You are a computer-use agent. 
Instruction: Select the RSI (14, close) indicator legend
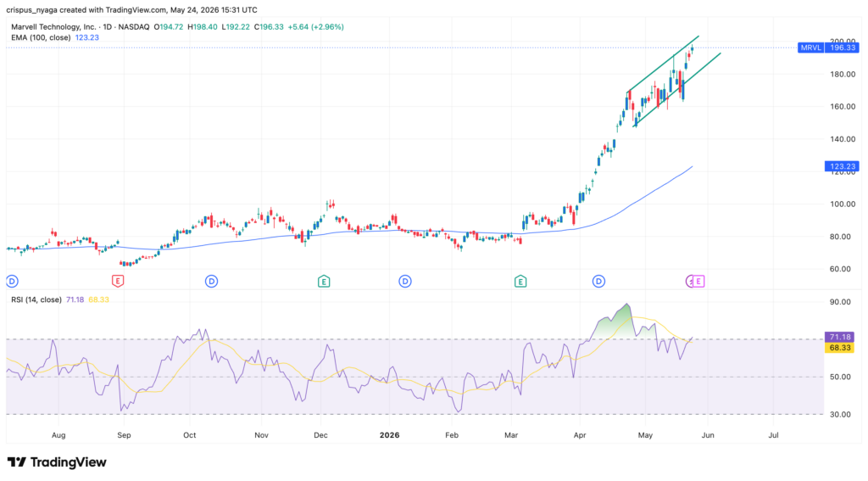coord(36,299)
